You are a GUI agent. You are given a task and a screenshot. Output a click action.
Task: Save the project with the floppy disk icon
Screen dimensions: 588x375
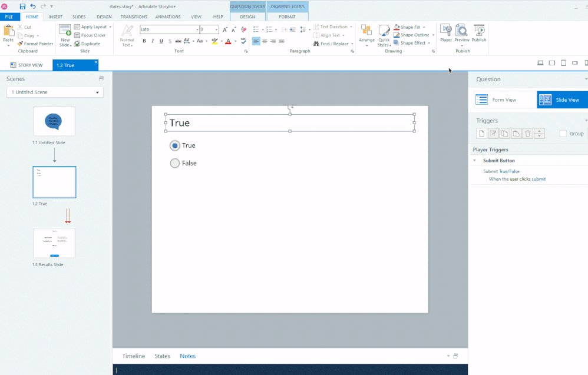point(22,6)
